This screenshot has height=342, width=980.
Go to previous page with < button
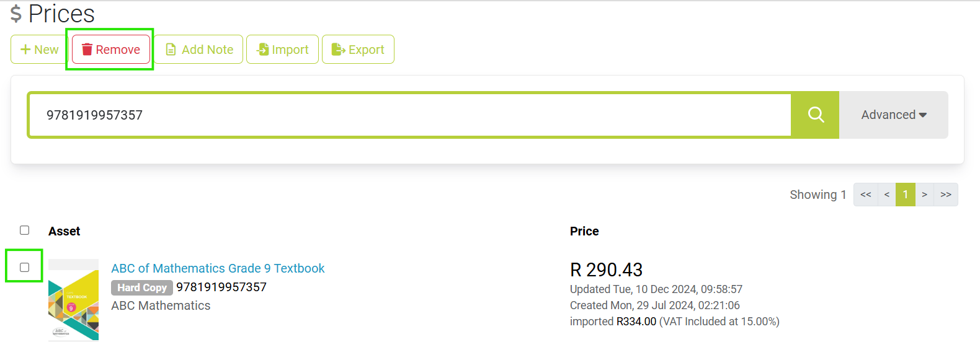[x=887, y=195]
